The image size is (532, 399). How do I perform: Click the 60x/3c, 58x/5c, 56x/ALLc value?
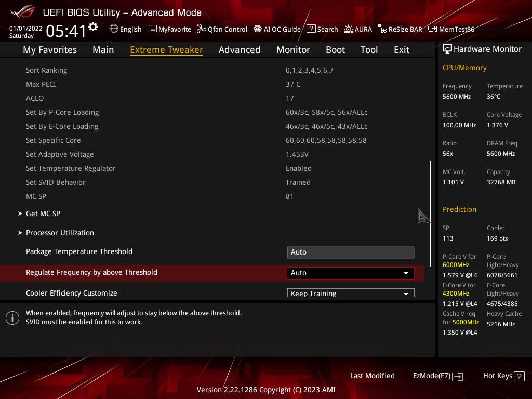pyautogui.click(x=326, y=112)
